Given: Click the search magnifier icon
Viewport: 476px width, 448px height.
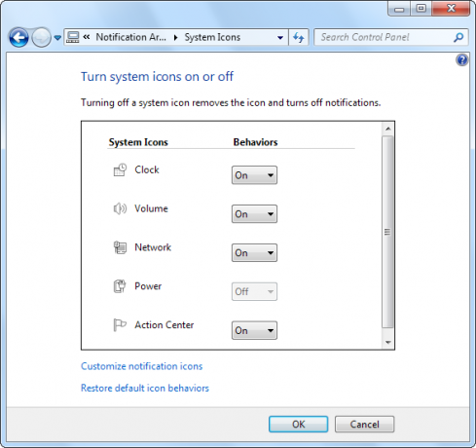Looking at the screenshot, I should click(x=458, y=37).
